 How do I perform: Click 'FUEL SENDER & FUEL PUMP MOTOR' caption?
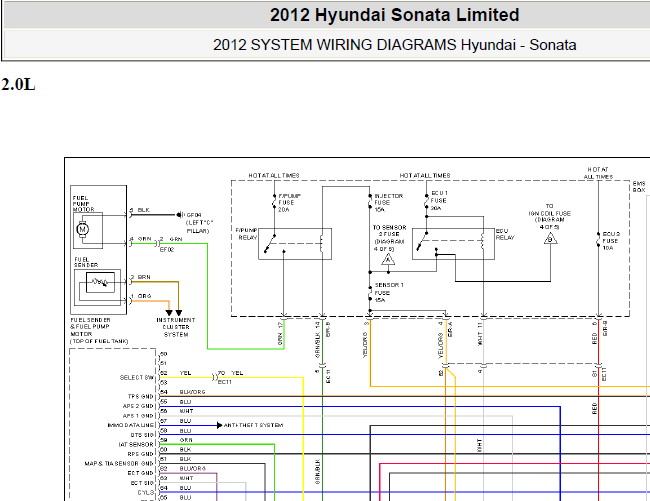[99, 331]
